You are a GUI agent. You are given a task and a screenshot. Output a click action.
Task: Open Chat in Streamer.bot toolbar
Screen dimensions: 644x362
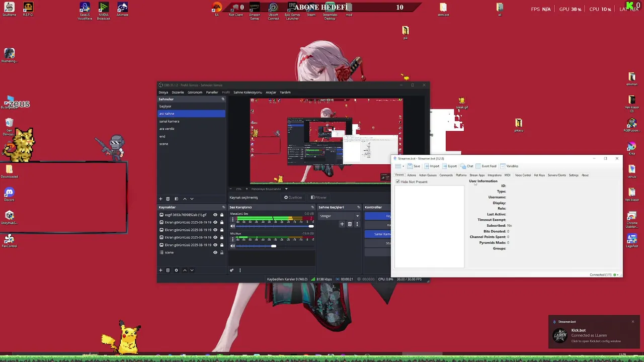click(467, 166)
